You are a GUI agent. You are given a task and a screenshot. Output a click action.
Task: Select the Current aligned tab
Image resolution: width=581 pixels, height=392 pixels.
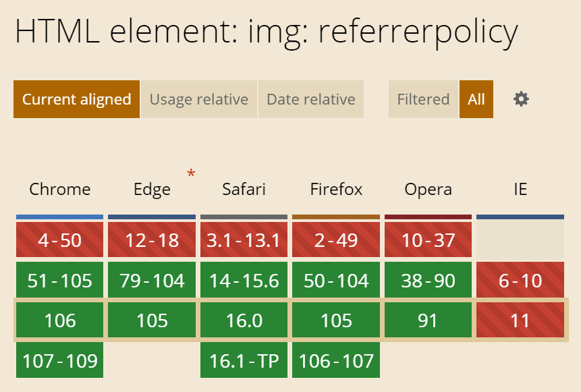point(77,99)
